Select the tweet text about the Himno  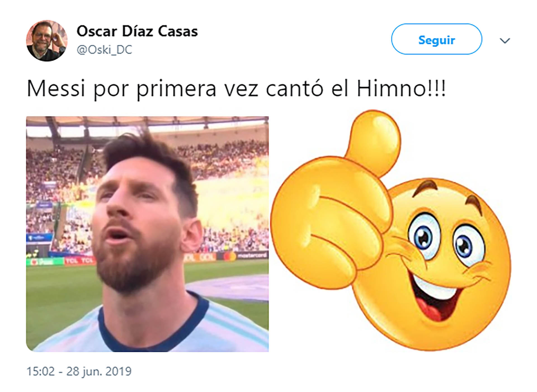(x=236, y=89)
